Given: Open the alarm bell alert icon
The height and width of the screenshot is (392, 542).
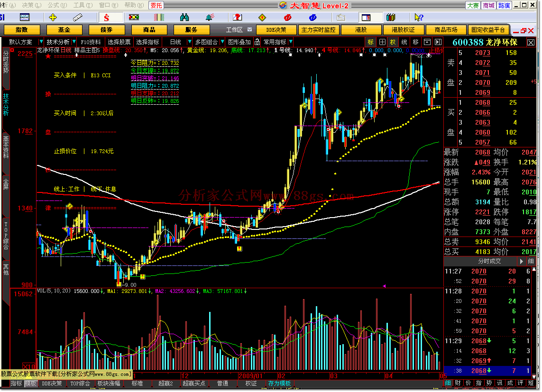Looking at the screenshot, I should pos(210,17).
